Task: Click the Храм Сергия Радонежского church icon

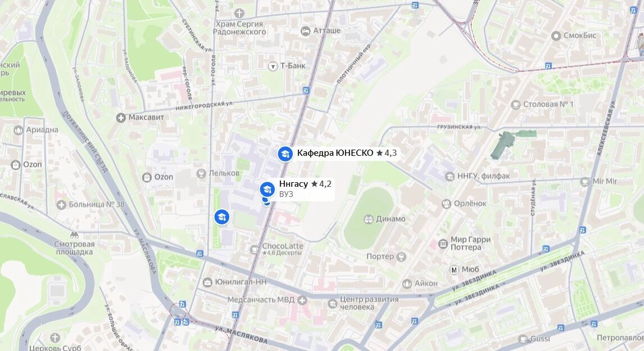Action: [239, 13]
